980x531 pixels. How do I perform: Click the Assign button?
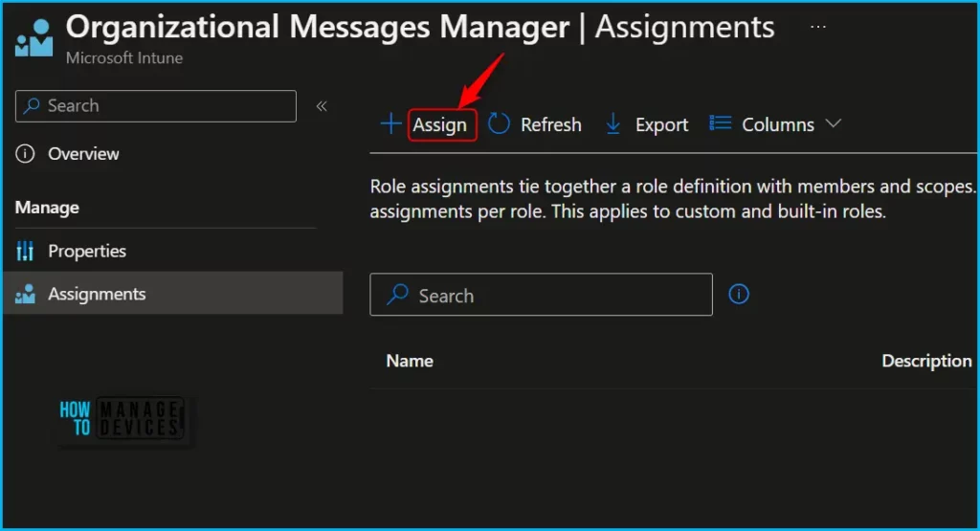[439, 125]
